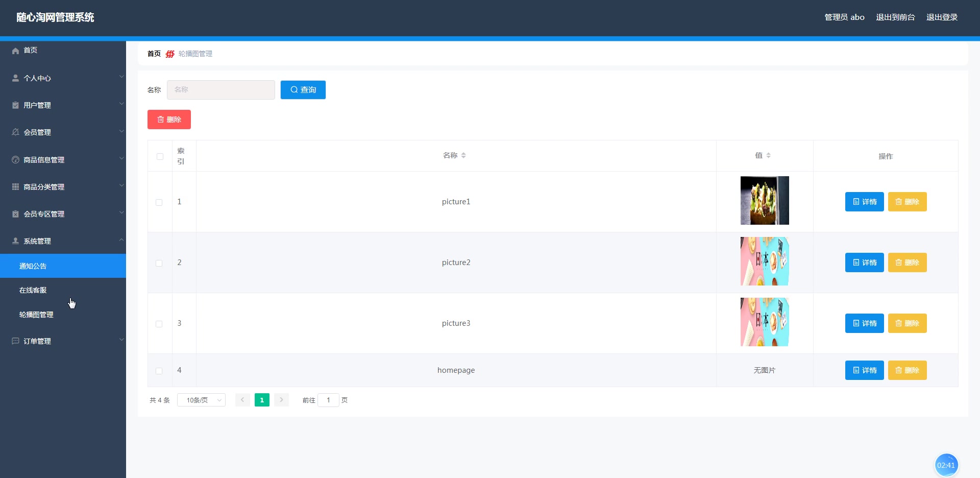Click the 无图片 cell in homepage row
This screenshot has width=980, height=478.
[765, 370]
